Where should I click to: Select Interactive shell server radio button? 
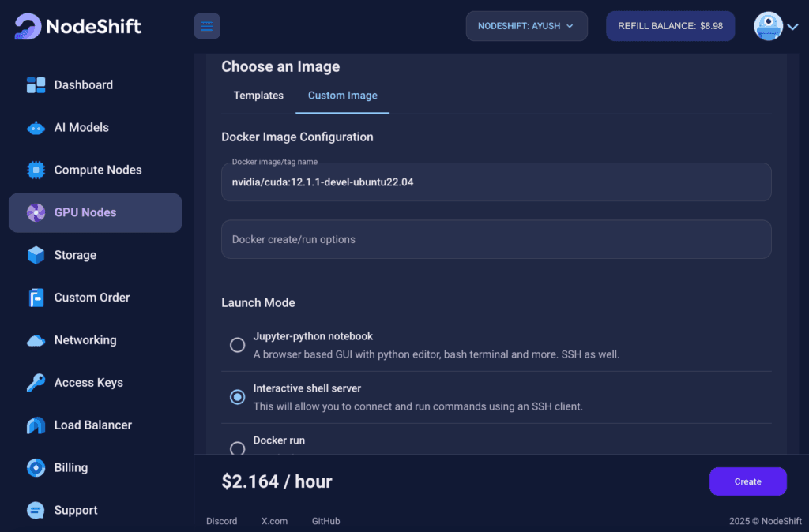click(x=237, y=397)
